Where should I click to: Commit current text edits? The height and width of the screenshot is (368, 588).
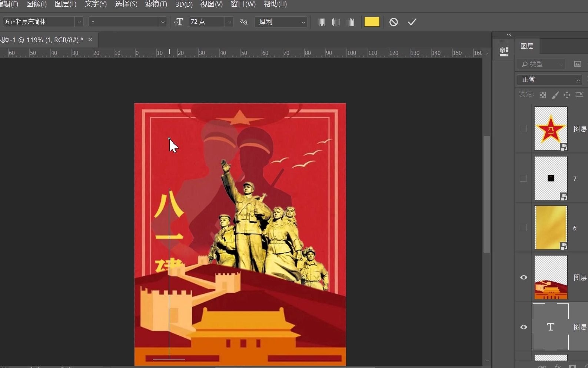click(412, 22)
